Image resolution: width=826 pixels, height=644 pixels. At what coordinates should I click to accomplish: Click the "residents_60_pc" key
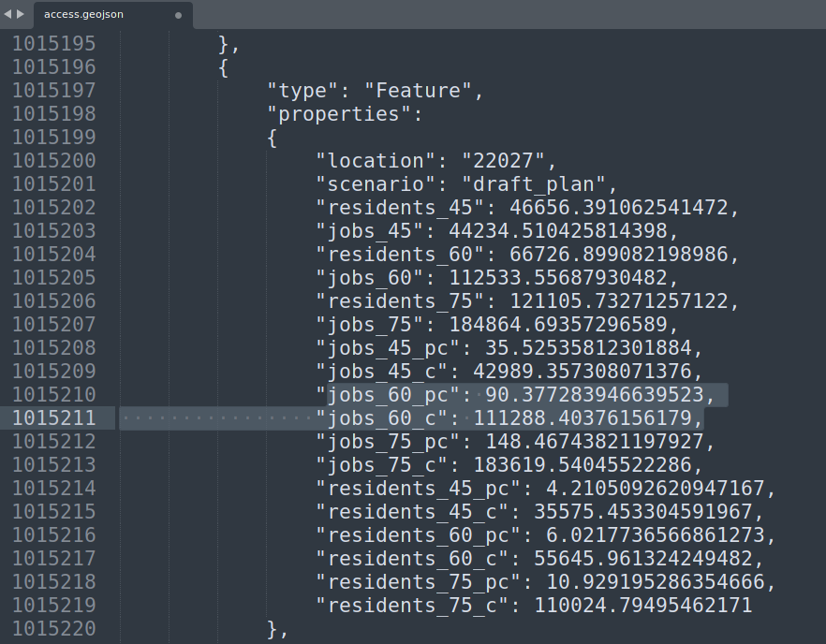coord(418,535)
